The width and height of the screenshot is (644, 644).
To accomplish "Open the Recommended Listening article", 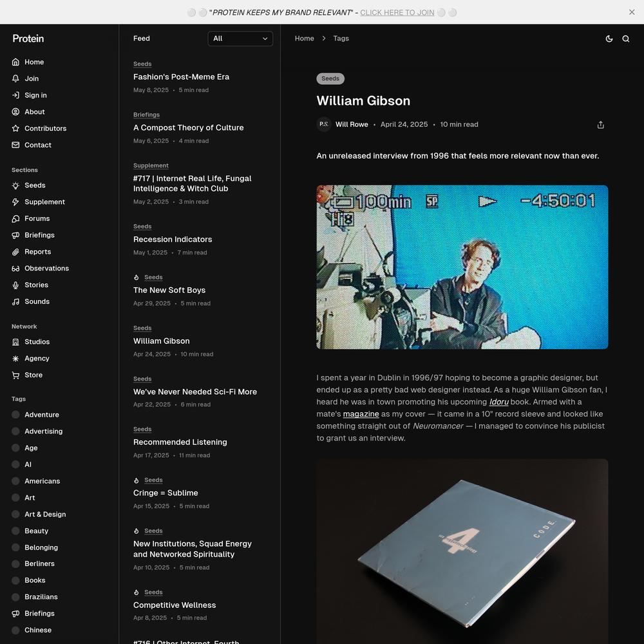I will [180, 442].
